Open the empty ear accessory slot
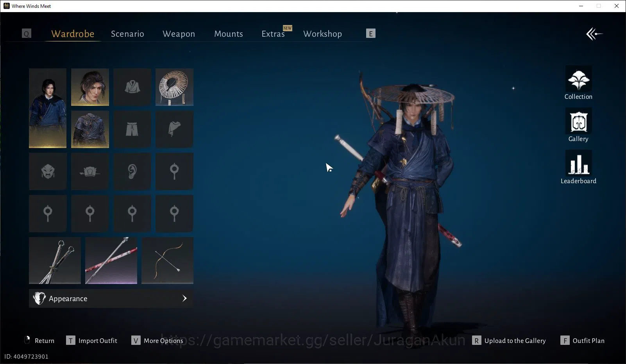This screenshot has height=364, width=626. (x=132, y=171)
